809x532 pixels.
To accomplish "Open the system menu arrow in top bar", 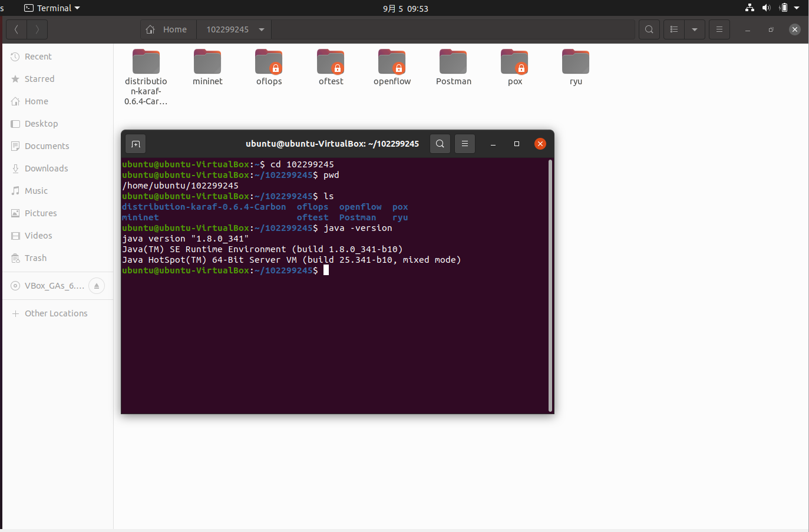I will click(797, 8).
